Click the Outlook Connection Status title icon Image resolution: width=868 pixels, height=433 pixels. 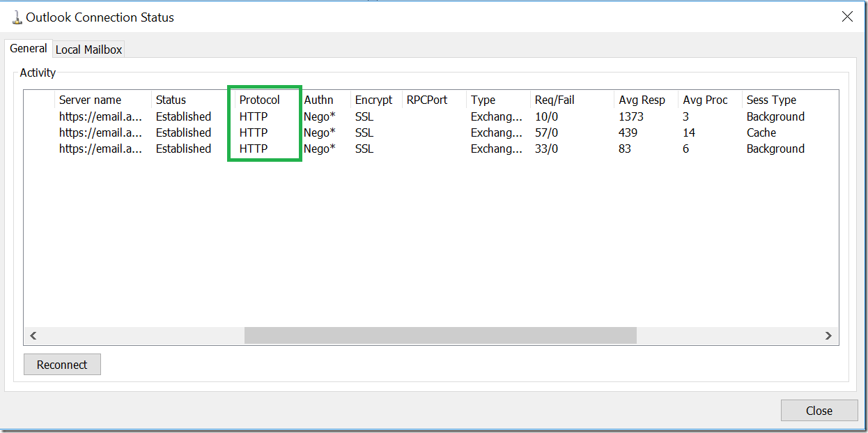pyautogui.click(x=17, y=17)
